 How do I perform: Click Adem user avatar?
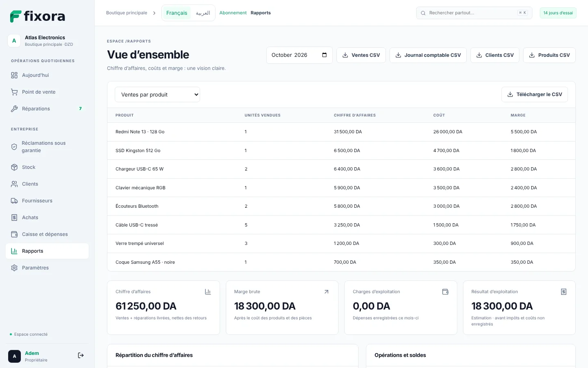14,356
